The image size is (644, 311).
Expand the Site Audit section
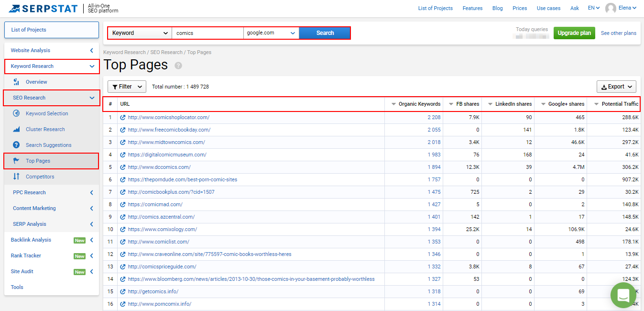coord(52,271)
